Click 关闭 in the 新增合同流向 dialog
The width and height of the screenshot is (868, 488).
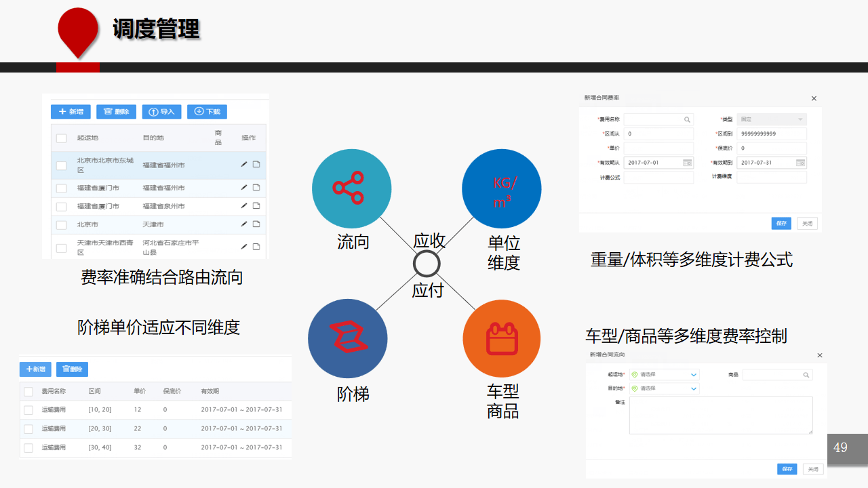click(x=812, y=469)
